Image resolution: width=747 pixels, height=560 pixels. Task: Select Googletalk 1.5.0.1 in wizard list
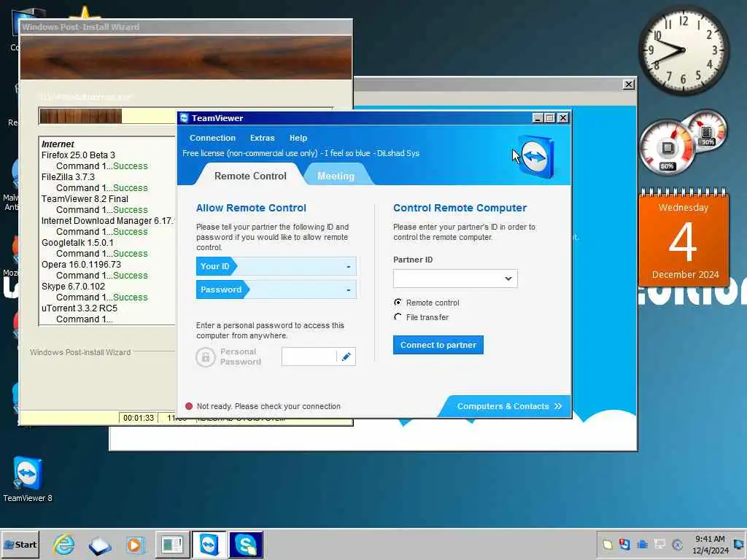coord(77,243)
